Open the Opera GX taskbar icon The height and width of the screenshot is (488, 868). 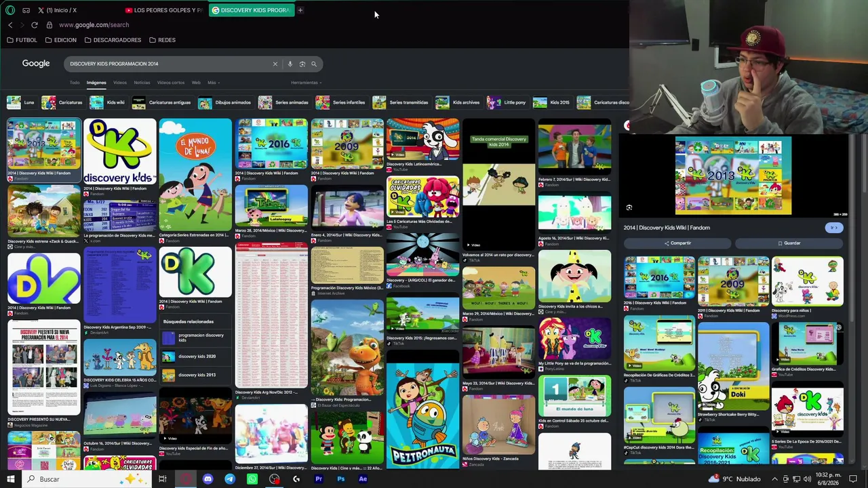tap(186, 479)
